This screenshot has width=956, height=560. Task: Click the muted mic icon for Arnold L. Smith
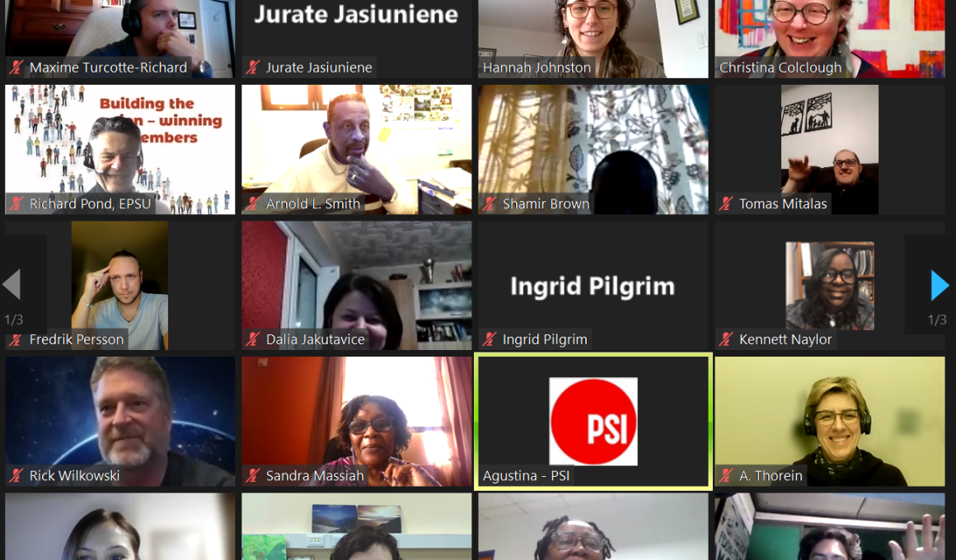tap(252, 203)
